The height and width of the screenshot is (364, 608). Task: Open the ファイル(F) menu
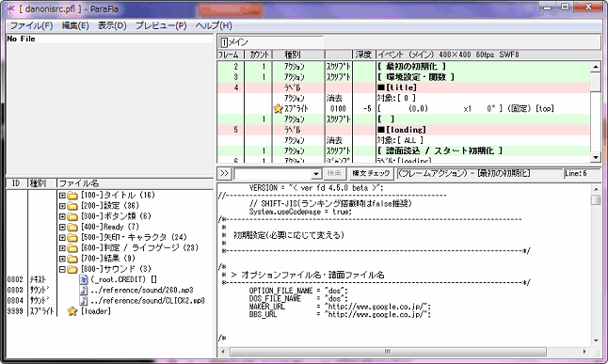coord(31,25)
